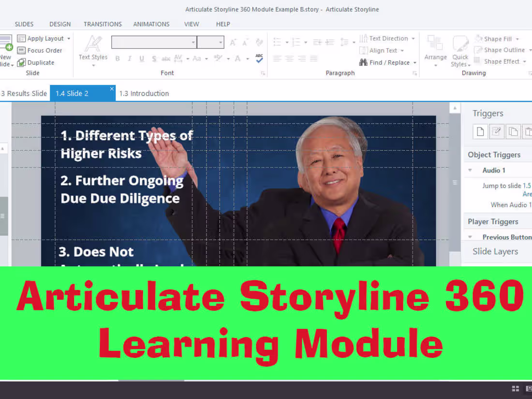The height and width of the screenshot is (399, 532).
Task: Click the clear formatting icon
Action: point(260,43)
